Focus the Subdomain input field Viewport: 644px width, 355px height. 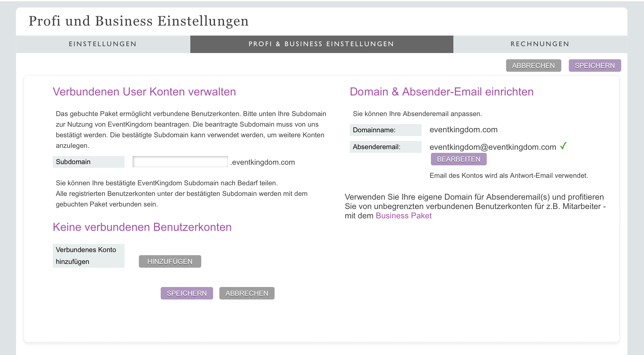(x=180, y=162)
